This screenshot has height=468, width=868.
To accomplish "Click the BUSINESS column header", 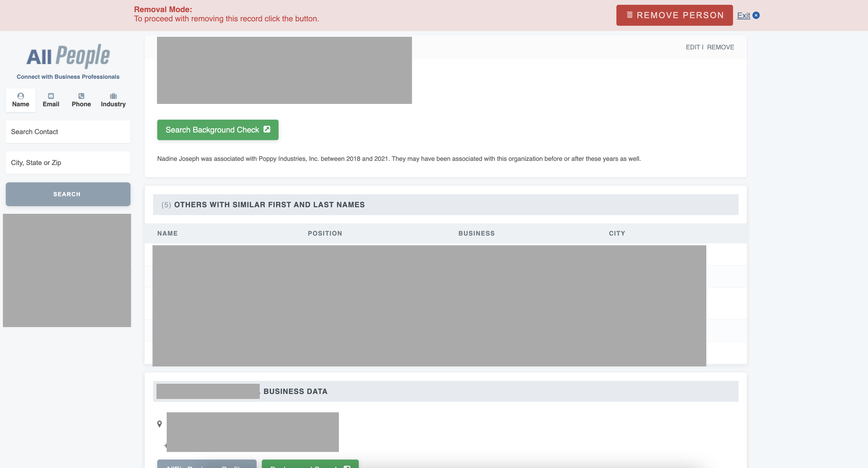I will click(x=476, y=233).
